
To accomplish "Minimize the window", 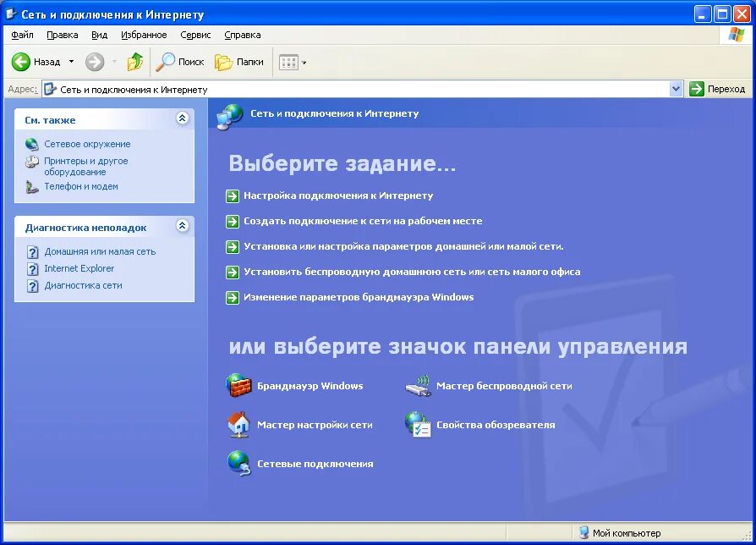I will point(703,14).
